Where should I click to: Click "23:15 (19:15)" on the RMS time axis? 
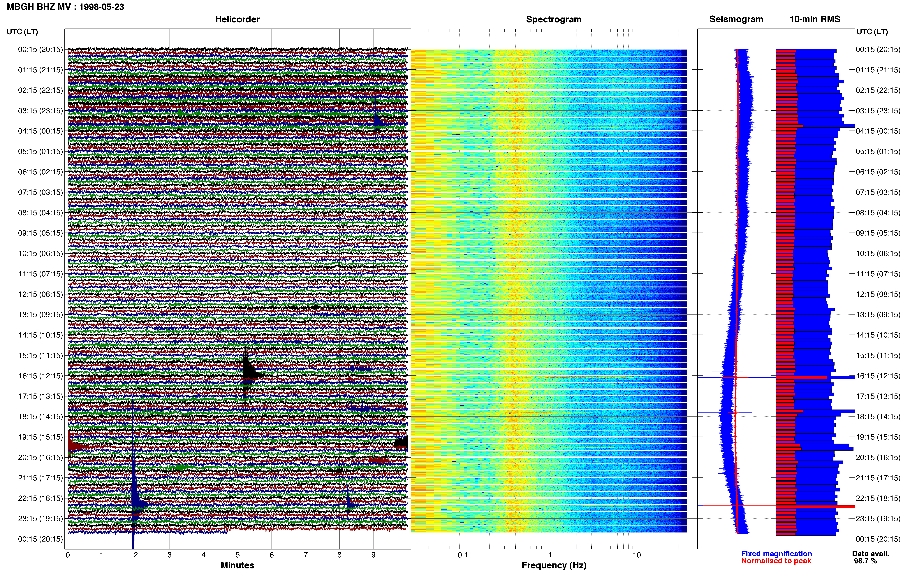[878, 519]
